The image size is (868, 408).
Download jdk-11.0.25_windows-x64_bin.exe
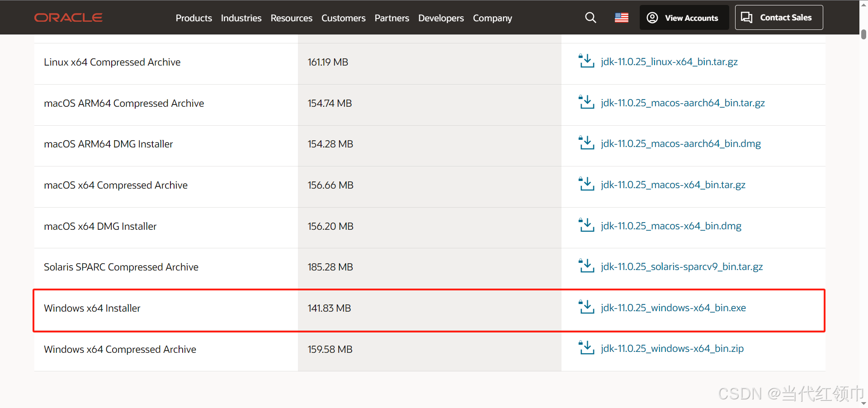coord(673,308)
